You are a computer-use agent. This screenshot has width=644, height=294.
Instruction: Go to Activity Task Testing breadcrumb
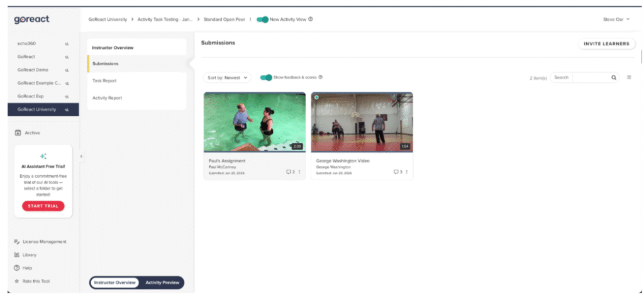pyautogui.click(x=165, y=19)
